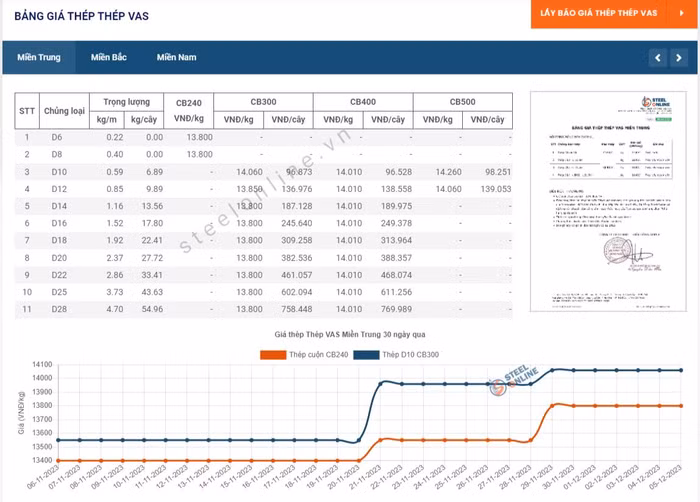Select the Miền Nam tab
700x502 pixels.
176,57
